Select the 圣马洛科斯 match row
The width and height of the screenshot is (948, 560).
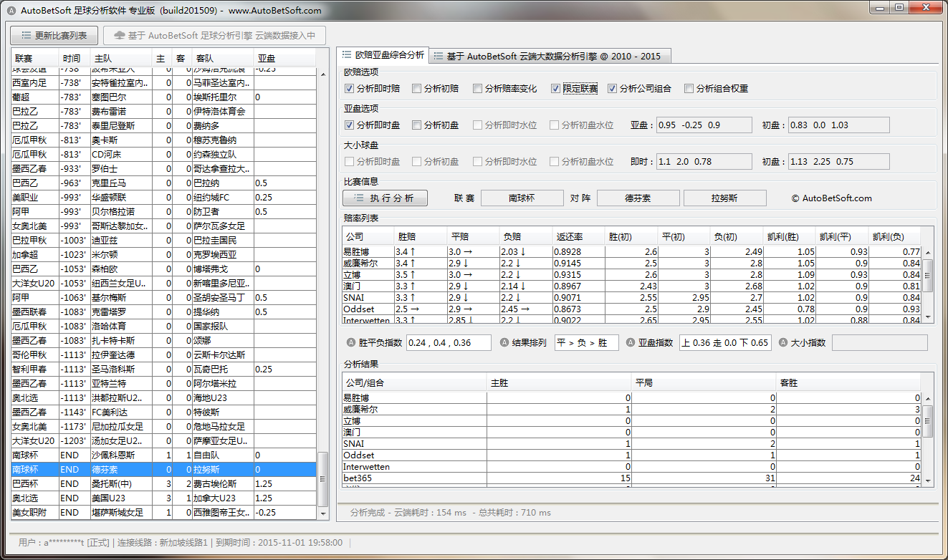pyautogui.click(x=163, y=370)
